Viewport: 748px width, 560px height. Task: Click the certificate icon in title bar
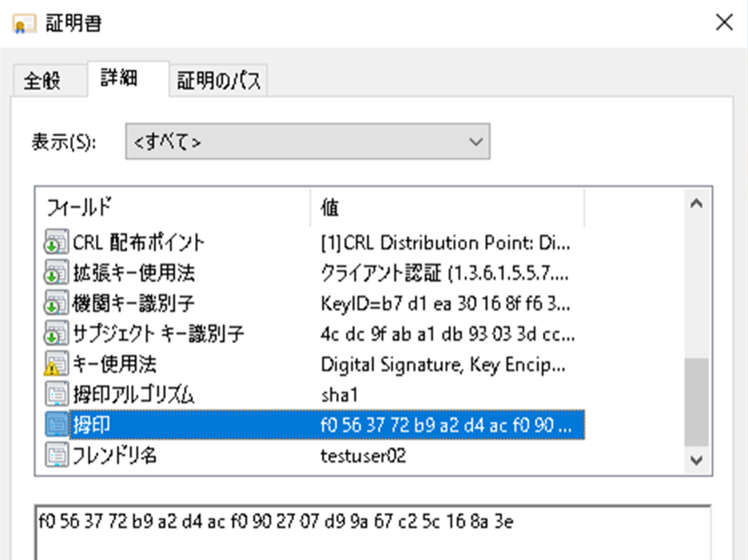click(x=24, y=23)
